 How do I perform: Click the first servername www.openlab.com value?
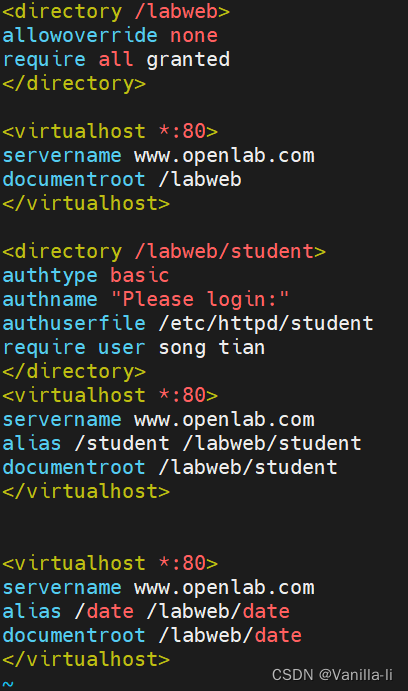tap(224, 156)
